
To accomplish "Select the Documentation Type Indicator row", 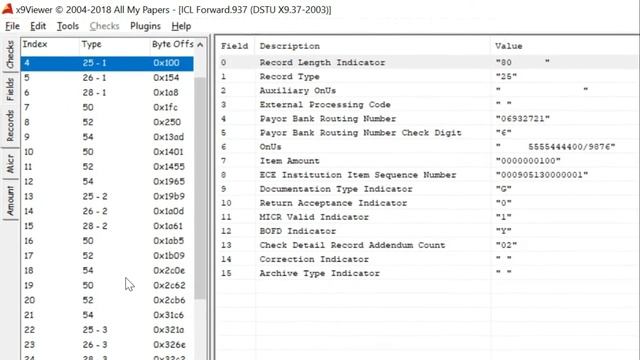I will [x=427, y=189].
